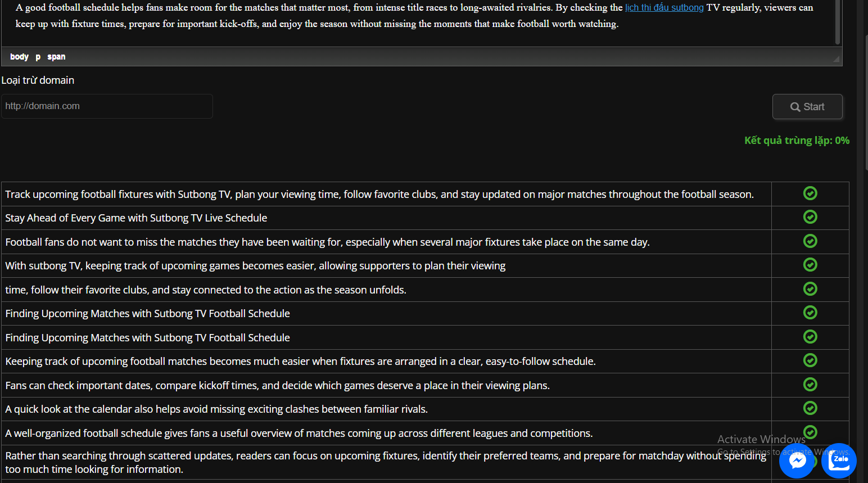The image size is (868, 483).
Task: Select 'Keeping track of upcoming football matches' sentence
Action: (300, 362)
